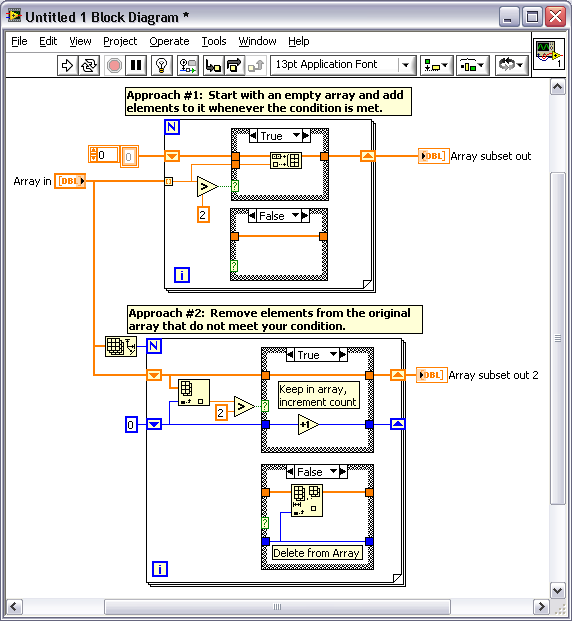
Task: Toggle Highlight Execution lightbulb
Action: coord(162,65)
